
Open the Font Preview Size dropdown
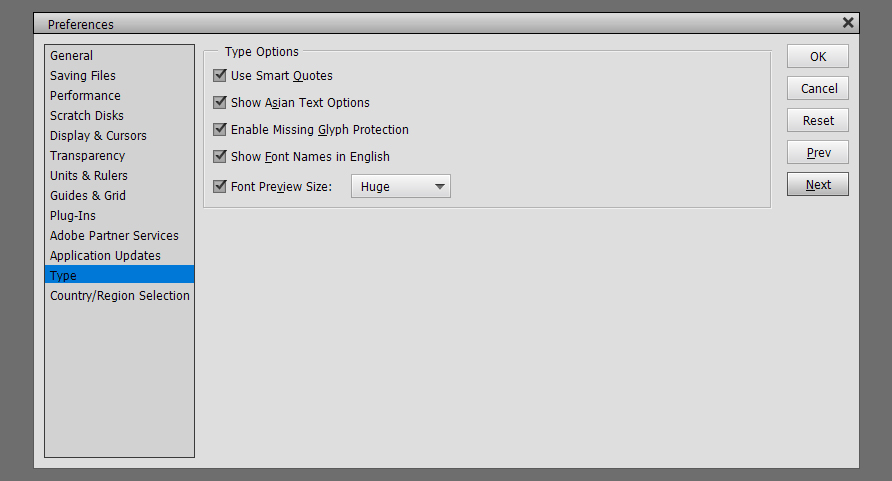(400, 186)
